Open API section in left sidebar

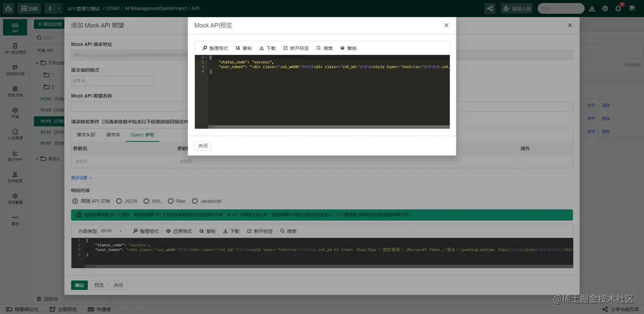(15, 28)
